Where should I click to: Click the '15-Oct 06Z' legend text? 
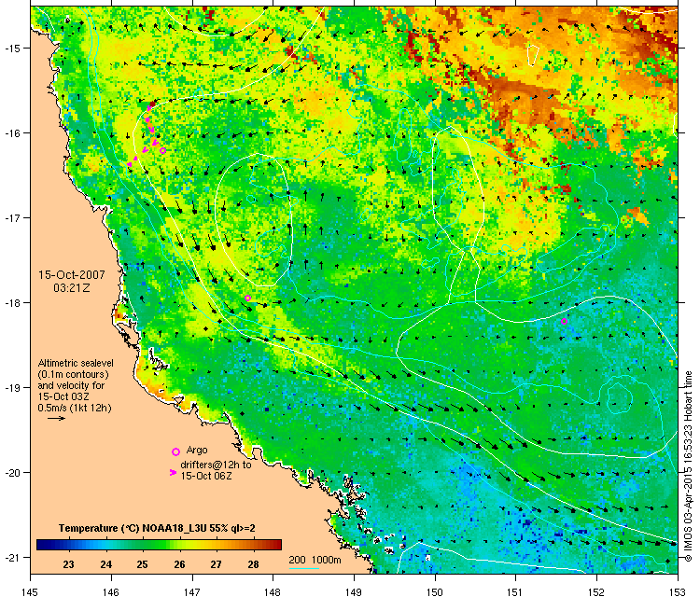coord(206,476)
